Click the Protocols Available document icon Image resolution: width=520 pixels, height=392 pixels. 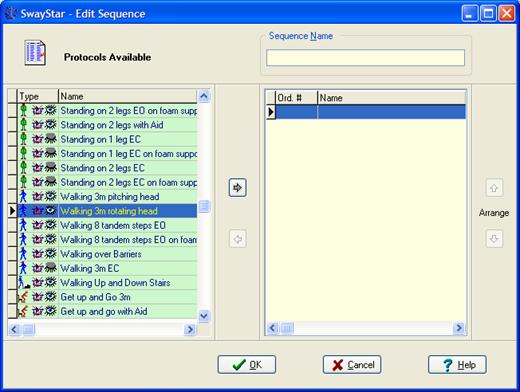tap(35, 52)
